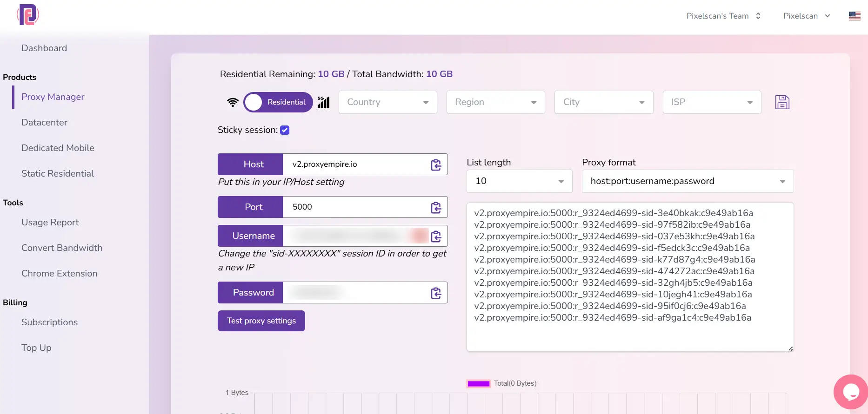Click proxy line ending sid-3e40bkak
868x414 pixels.
click(614, 213)
